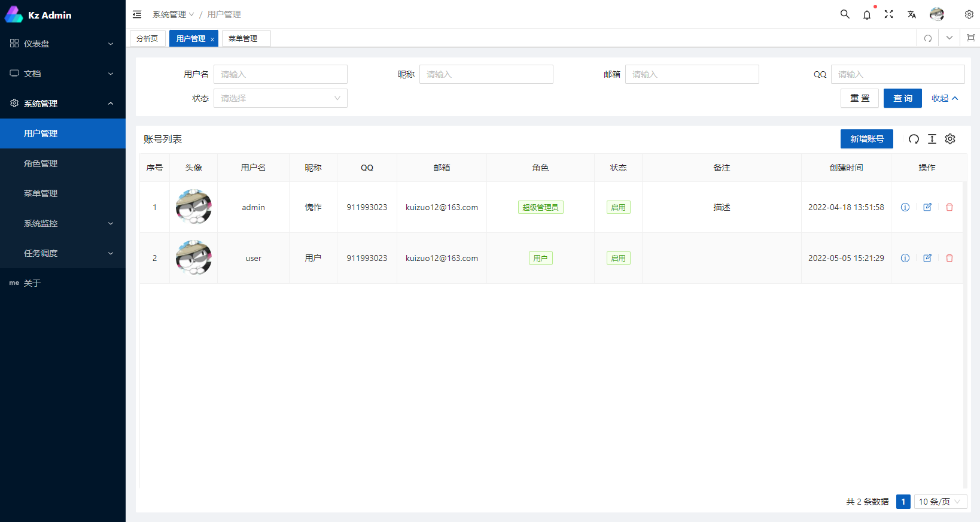Open the 10 条/页 page size dropdown
The width and height of the screenshot is (980, 522).
point(940,502)
